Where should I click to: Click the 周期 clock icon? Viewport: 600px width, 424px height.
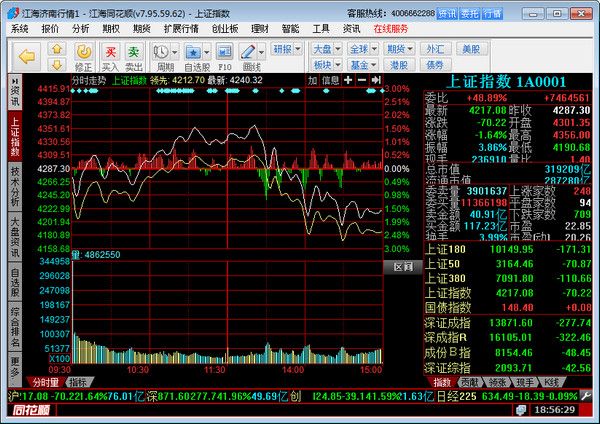tap(161, 52)
